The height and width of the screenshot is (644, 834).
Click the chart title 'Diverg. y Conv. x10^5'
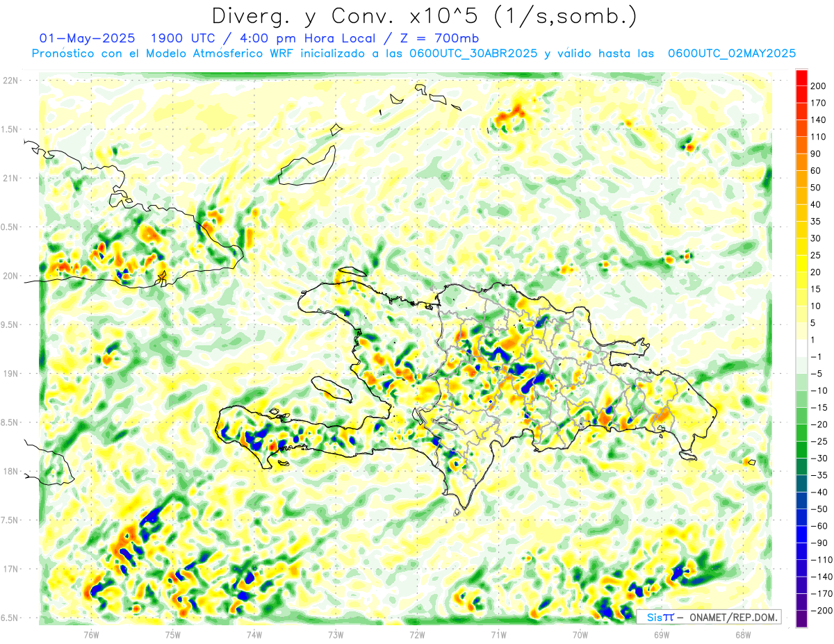pyautogui.click(x=349, y=15)
